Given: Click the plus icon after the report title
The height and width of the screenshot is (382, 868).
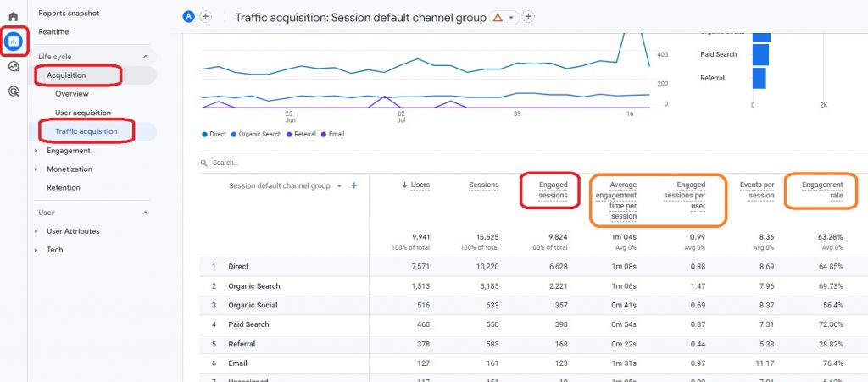Looking at the screenshot, I should 529,17.
